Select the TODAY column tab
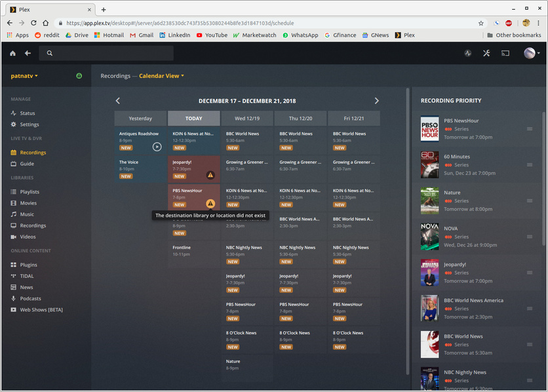The height and width of the screenshot is (392, 548). [194, 119]
